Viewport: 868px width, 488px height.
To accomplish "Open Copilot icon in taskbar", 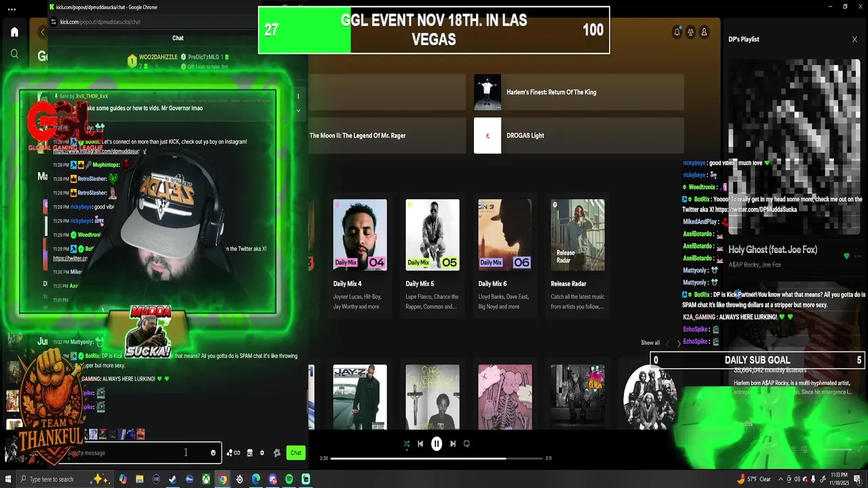I will pyautogui.click(x=123, y=479).
